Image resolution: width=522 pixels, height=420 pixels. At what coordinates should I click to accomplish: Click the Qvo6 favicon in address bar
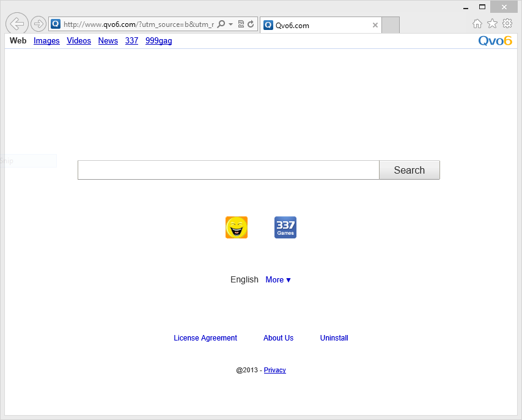point(56,24)
